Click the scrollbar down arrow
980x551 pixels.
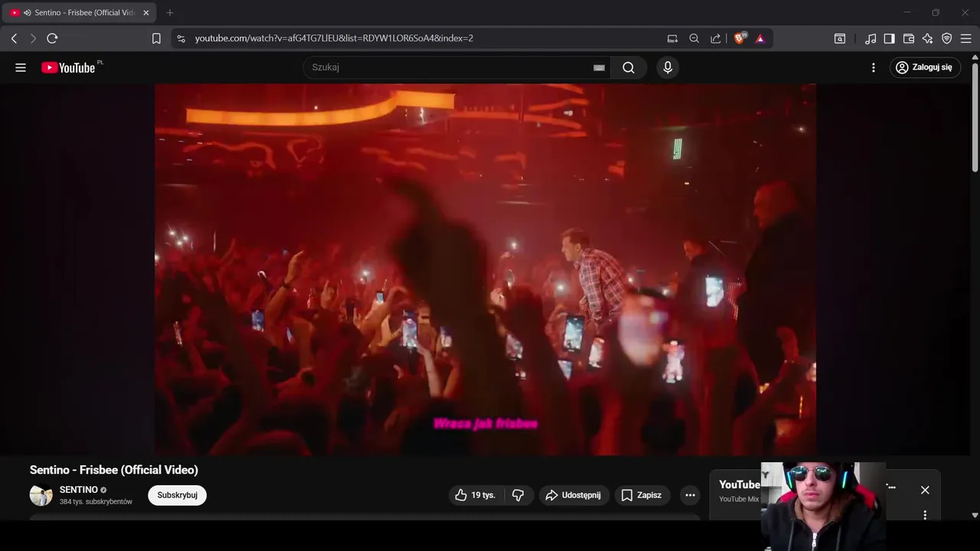(x=975, y=516)
